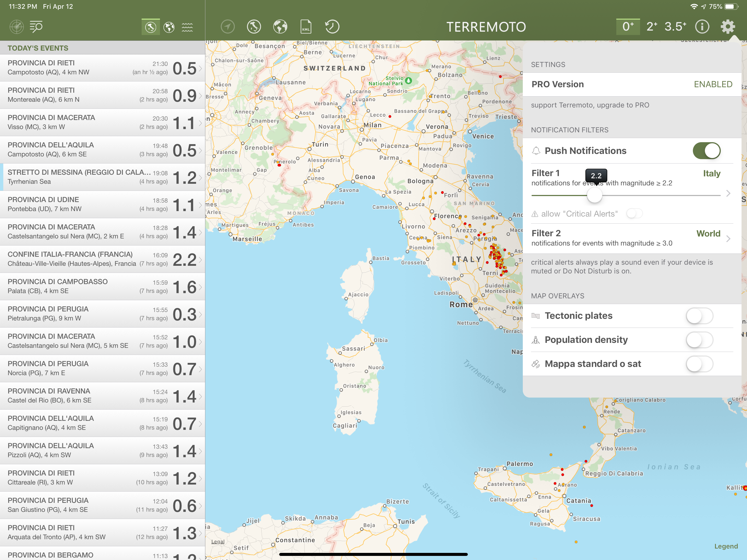The height and width of the screenshot is (560, 747).
Task: Tap the Tectonic plates overlay icon
Action: click(536, 316)
